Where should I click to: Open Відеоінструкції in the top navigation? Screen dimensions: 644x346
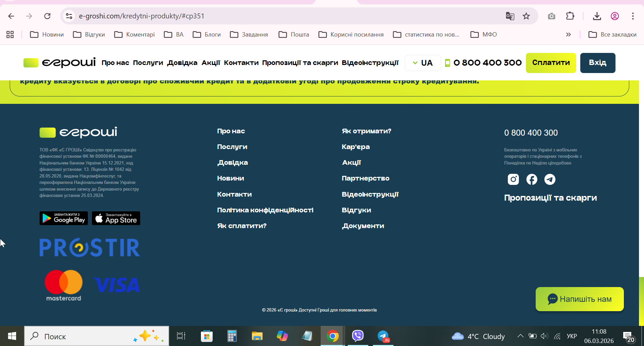[x=370, y=63]
